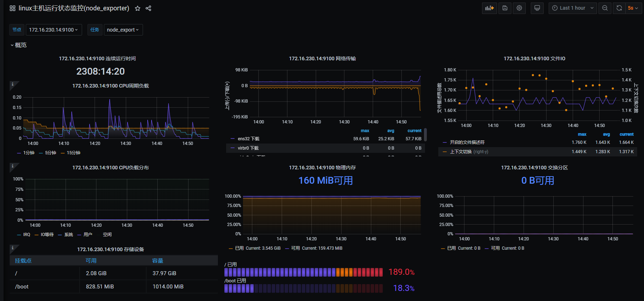Refresh the dashboard now
The height and width of the screenshot is (301, 644).
tap(619, 8)
